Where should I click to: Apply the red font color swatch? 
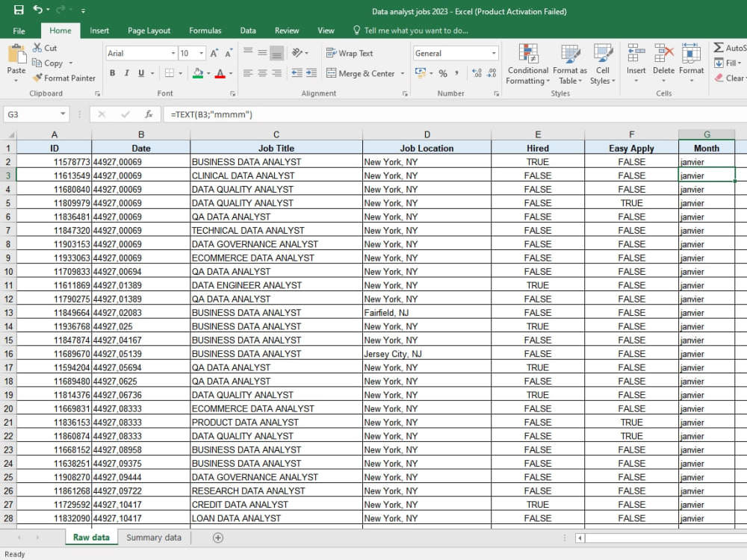click(220, 73)
